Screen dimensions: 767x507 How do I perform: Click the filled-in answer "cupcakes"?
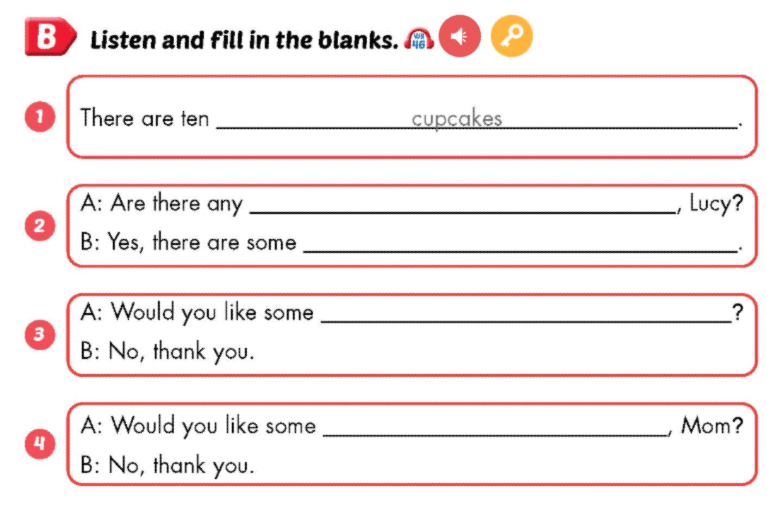click(457, 119)
